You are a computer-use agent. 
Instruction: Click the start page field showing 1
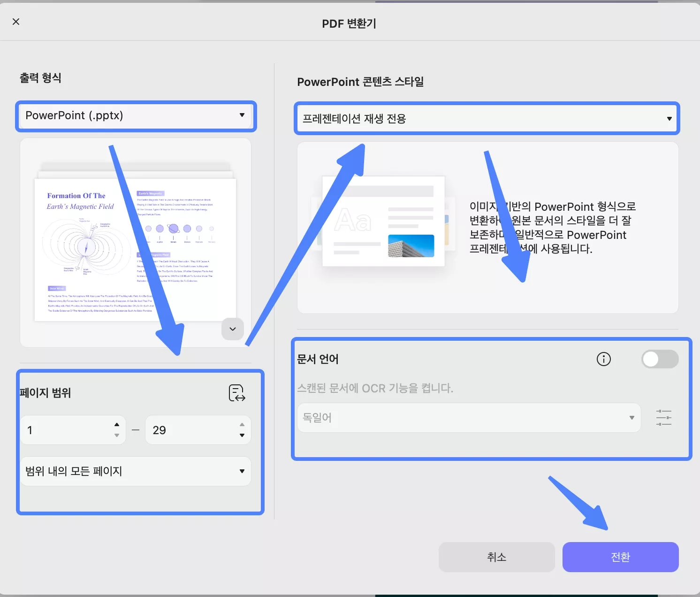point(73,430)
